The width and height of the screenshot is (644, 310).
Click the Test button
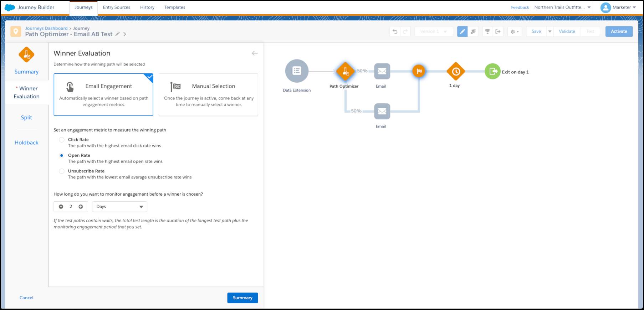[x=590, y=31]
